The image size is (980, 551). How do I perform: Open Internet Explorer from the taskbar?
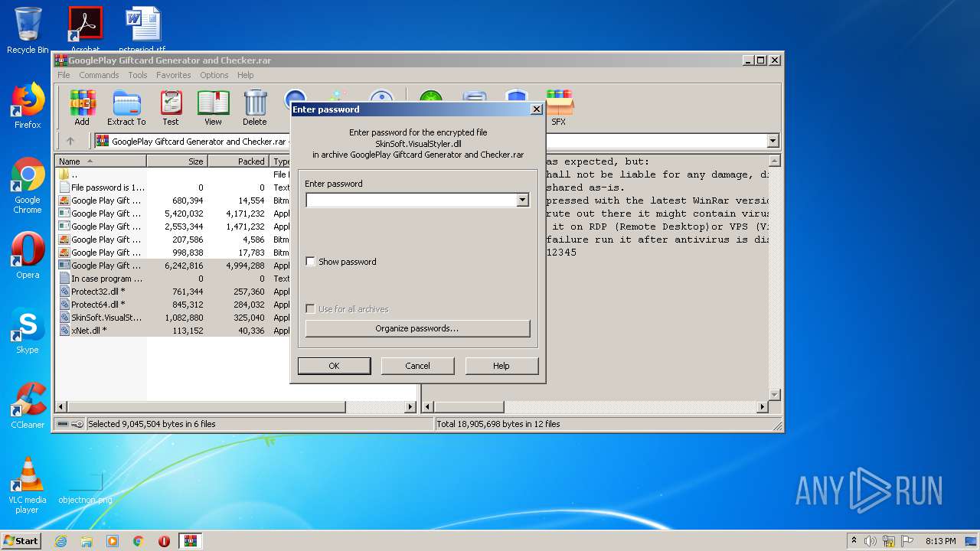pos(61,541)
